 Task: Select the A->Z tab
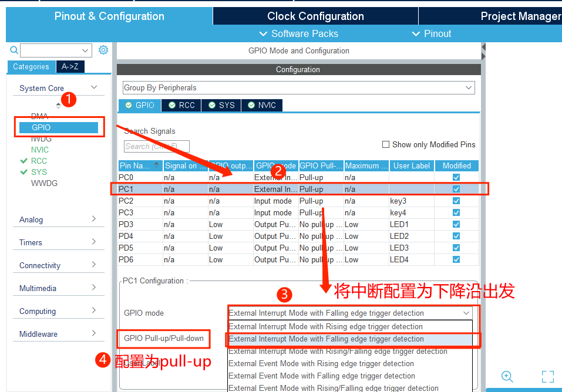[70, 67]
